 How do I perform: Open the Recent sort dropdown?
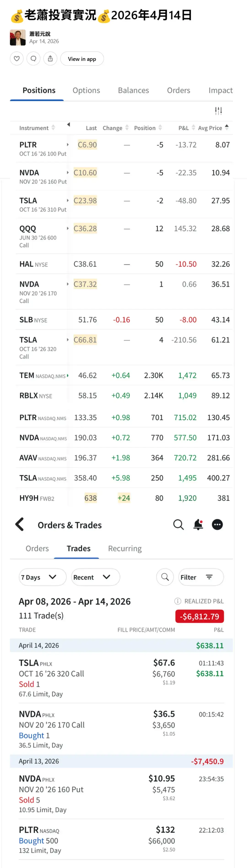point(95,577)
